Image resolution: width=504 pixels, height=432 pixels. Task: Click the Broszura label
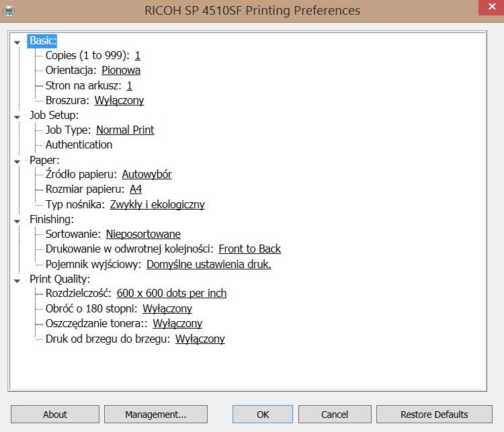[67, 100]
